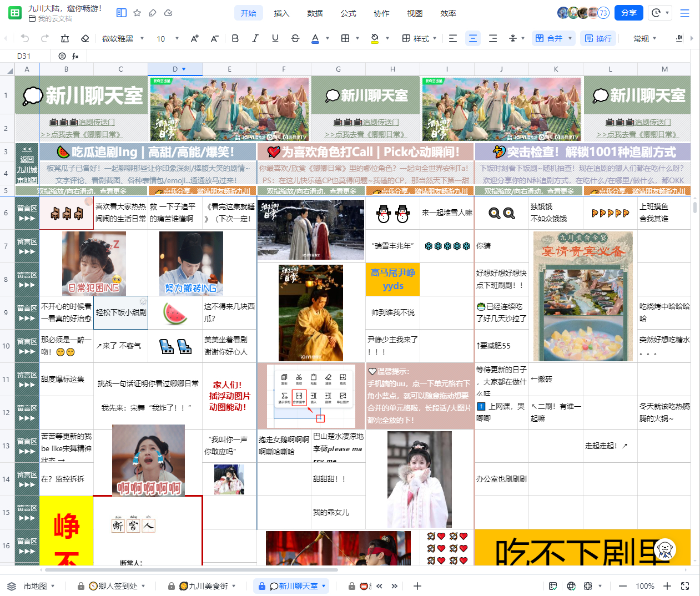
Task: Open all sheets list layers icon
Action: [12, 586]
